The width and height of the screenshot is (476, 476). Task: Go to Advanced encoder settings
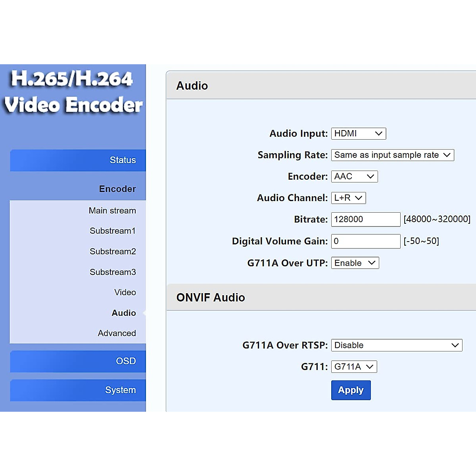click(117, 333)
